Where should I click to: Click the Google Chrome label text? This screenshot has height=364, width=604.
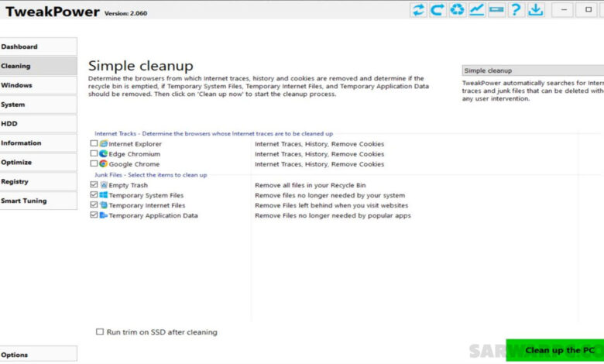[x=134, y=164]
